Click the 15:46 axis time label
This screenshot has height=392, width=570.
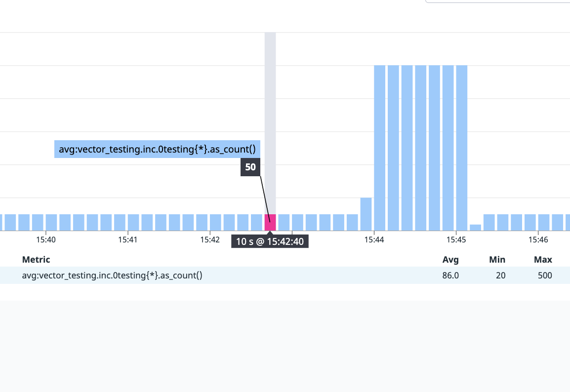coord(539,239)
